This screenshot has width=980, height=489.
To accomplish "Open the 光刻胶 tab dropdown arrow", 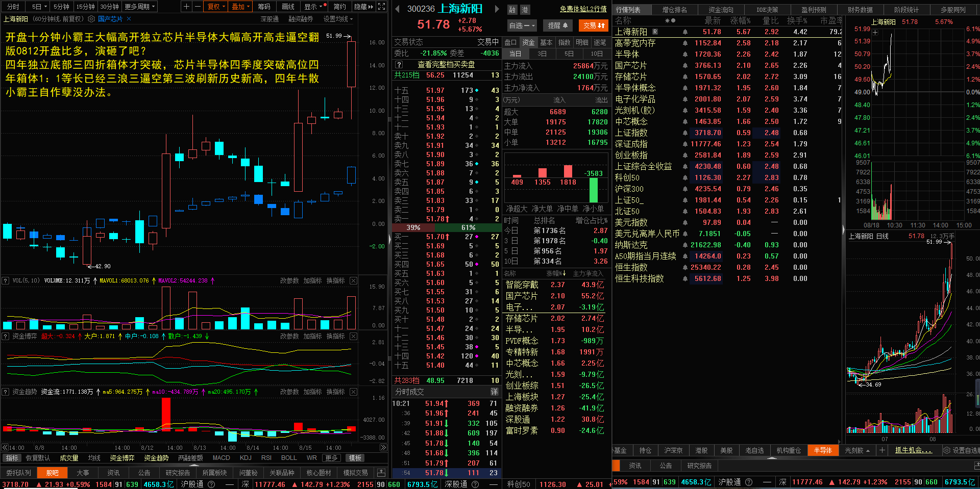I will 868,451.
